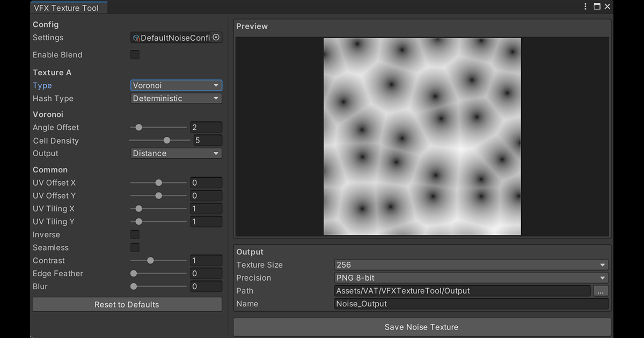Click the Texture A section header
The height and width of the screenshot is (338, 644).
[x=52, y=72]
